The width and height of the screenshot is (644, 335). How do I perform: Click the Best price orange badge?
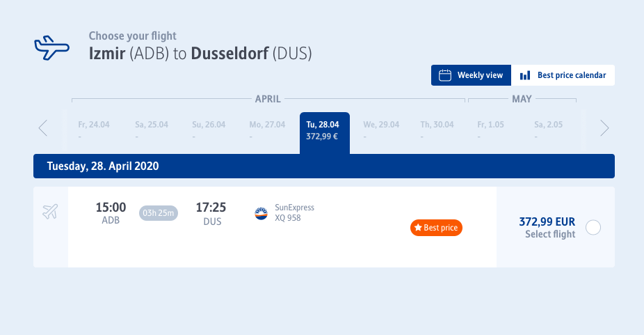[x=436, y=228]
